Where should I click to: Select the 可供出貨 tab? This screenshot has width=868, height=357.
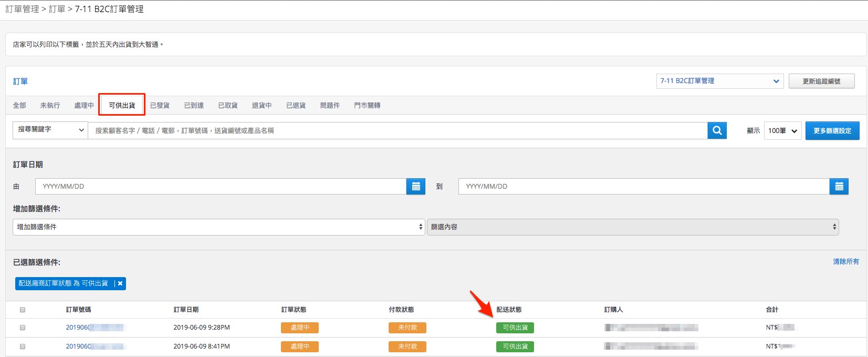(122, 105)
